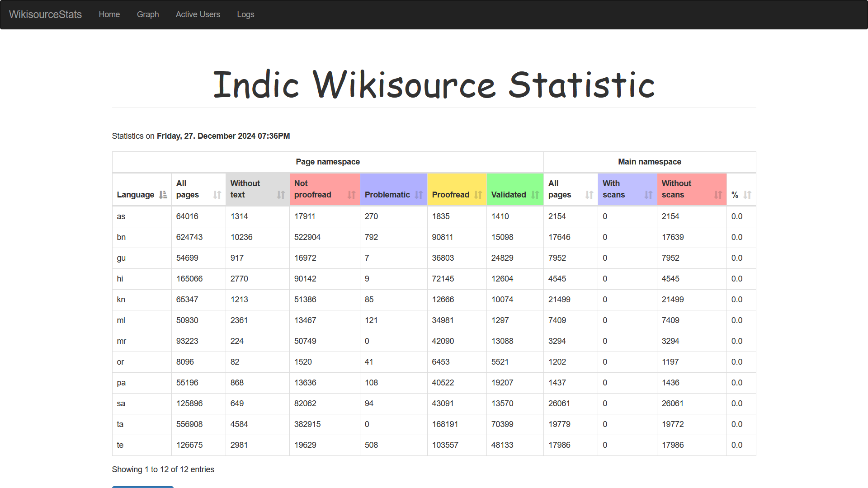
Task: Click the Without text sort icon
Action: (x=281, y=195)
